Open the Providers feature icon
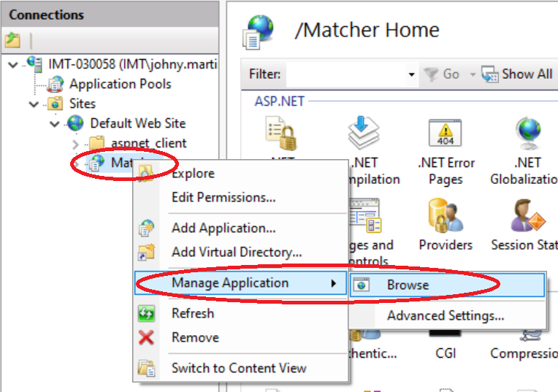The width and height of the screenshot is (558, 392). pyautogui.click(x=446, y=216)
